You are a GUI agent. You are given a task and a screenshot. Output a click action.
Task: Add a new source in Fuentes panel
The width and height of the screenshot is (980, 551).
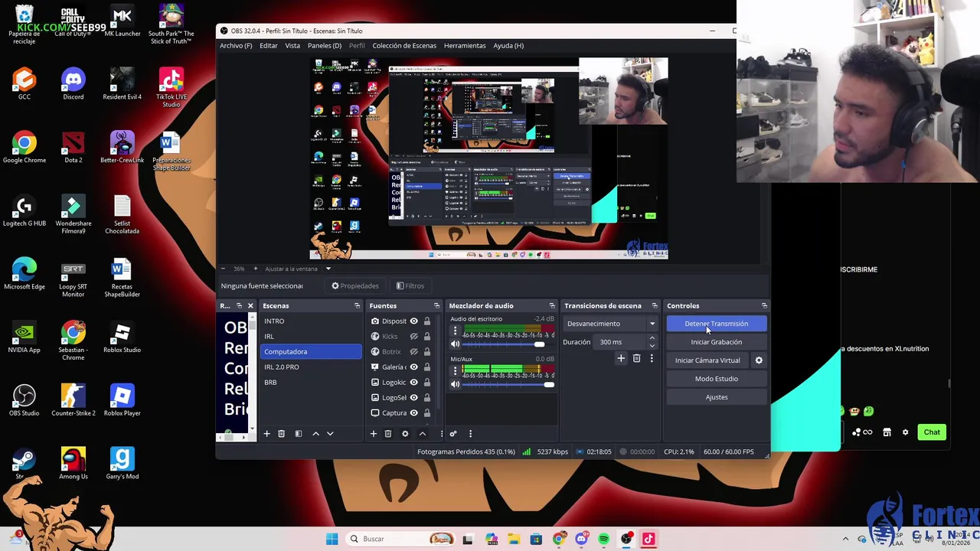[373, 434]
